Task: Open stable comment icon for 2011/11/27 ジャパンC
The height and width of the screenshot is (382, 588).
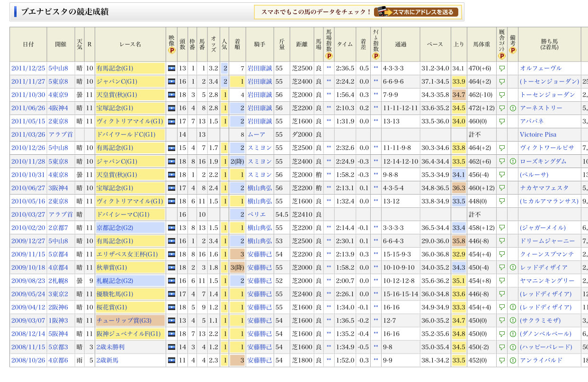Action: [x=502, y=81]
